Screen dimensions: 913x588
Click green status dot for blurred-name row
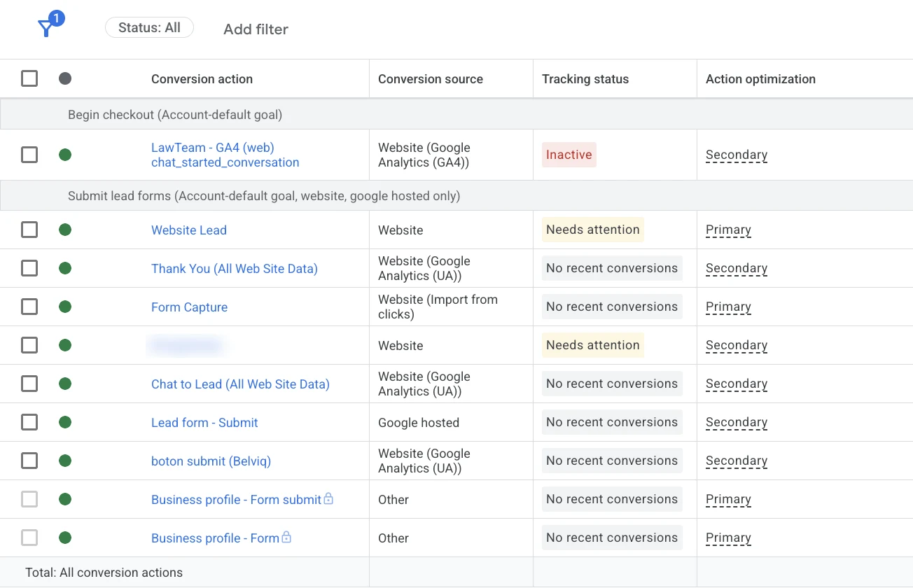pos(65,345)
